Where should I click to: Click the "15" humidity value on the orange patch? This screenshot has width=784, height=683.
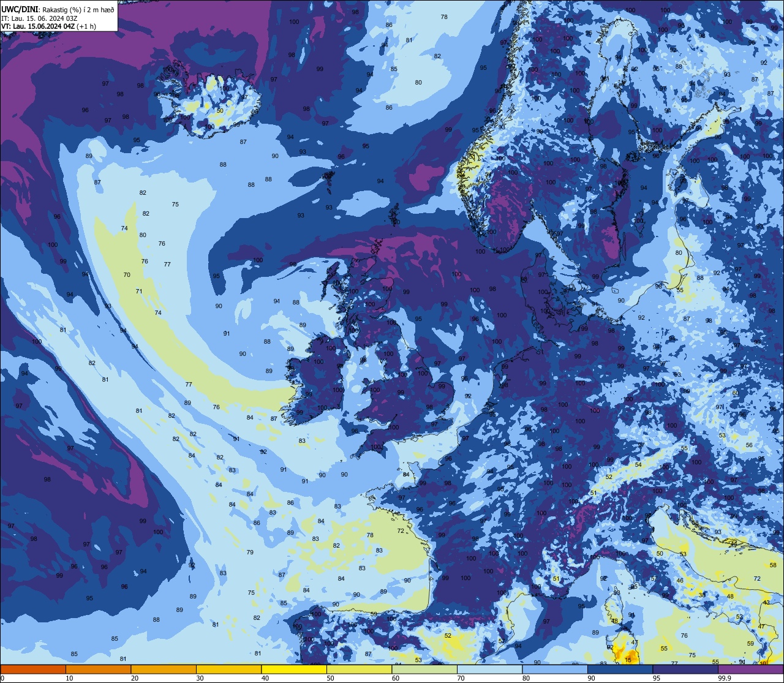[x=628, y=660]
